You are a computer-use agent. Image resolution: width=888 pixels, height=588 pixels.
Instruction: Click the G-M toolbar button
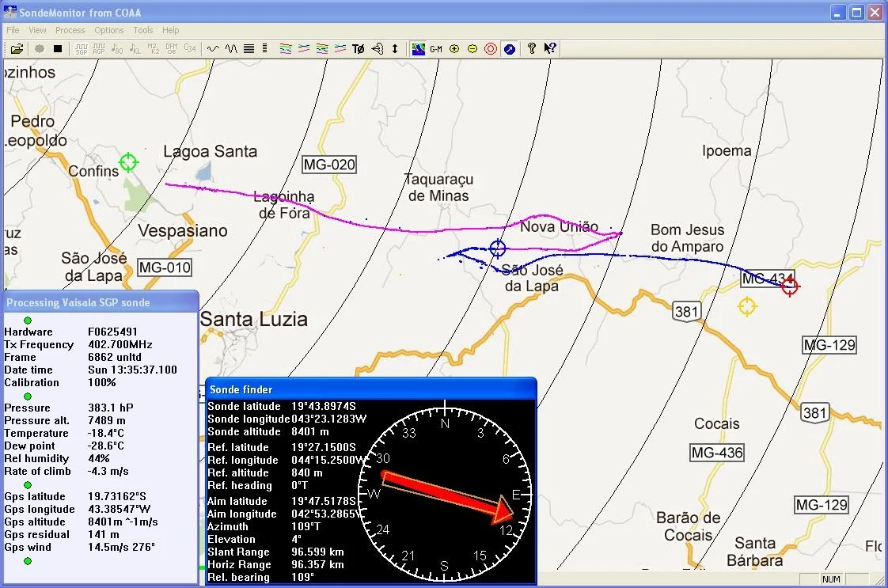436,49
